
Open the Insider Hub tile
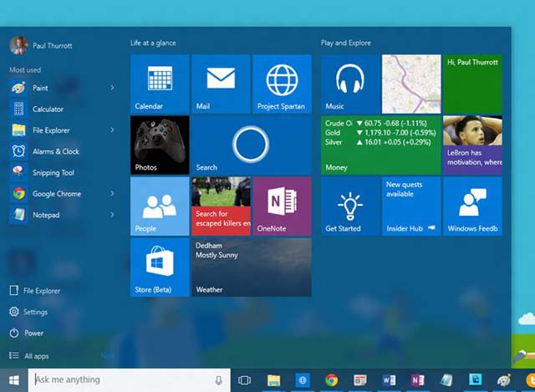(411, 206)
